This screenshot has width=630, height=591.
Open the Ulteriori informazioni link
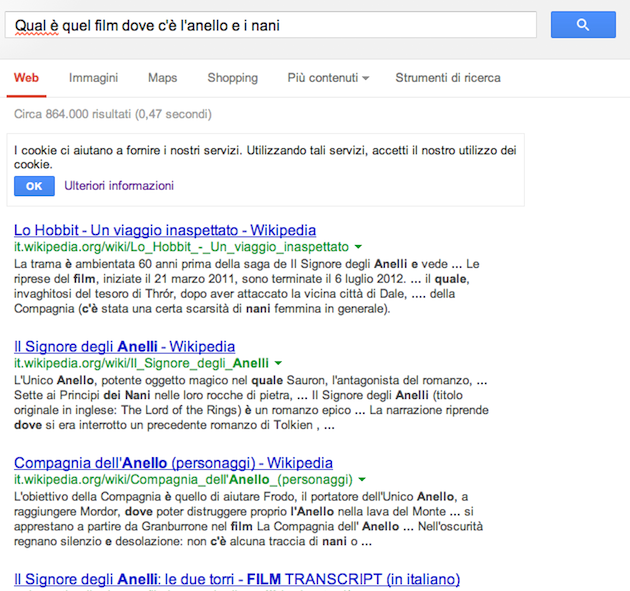pyautogui.click(x=119, y=186)
